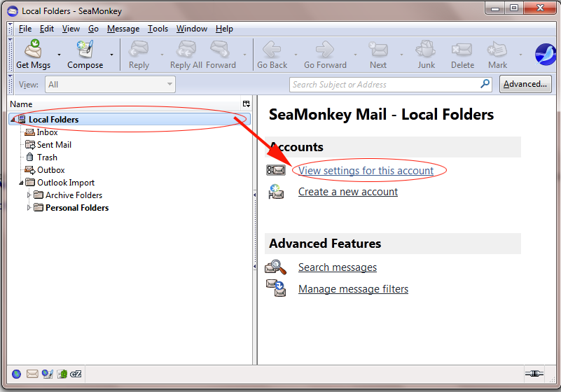
Task: Open the Compose dropdown arrow
Action: click(111, 55)
